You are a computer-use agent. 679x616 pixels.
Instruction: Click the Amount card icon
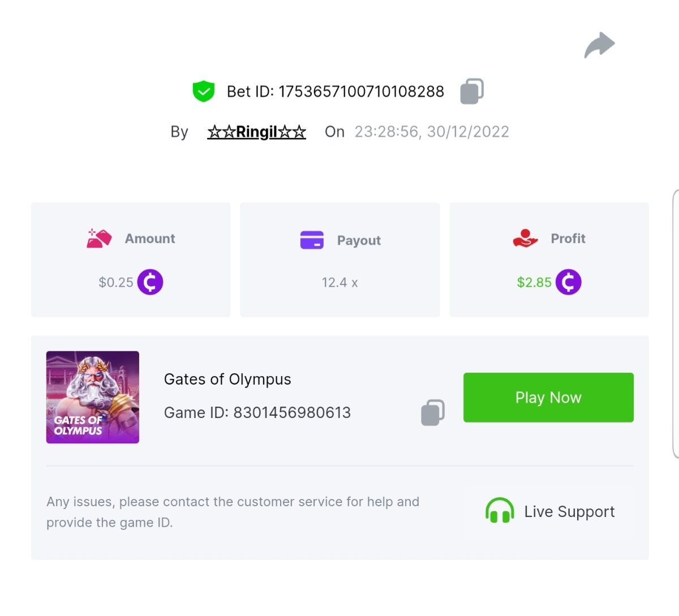tap(99, 239)
